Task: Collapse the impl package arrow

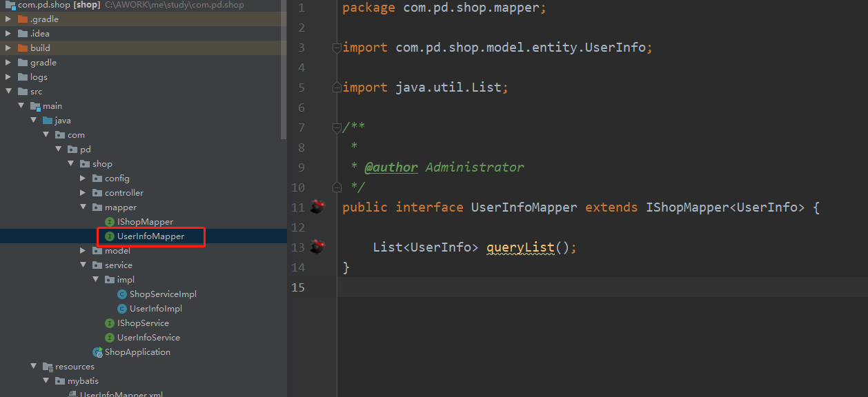Action: click(x=95, y=280)
